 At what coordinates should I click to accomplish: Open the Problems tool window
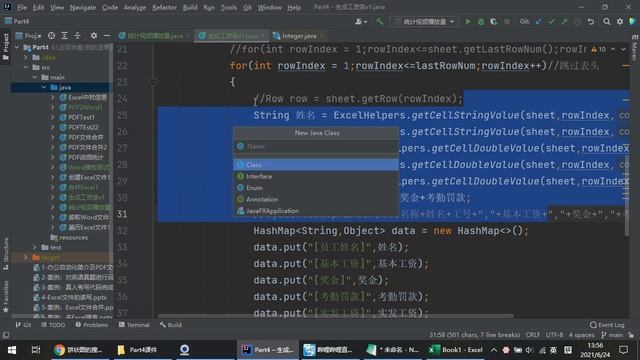(x=92, y=325)
